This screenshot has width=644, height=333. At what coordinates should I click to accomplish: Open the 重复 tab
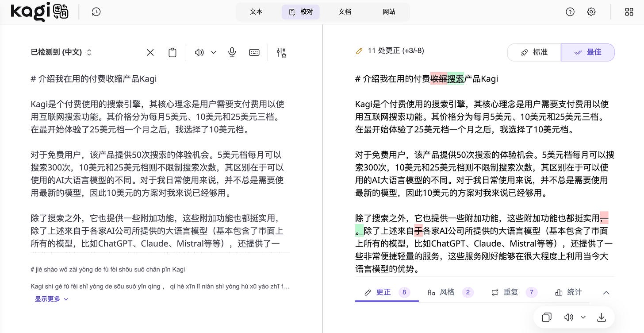pos(514,292)
